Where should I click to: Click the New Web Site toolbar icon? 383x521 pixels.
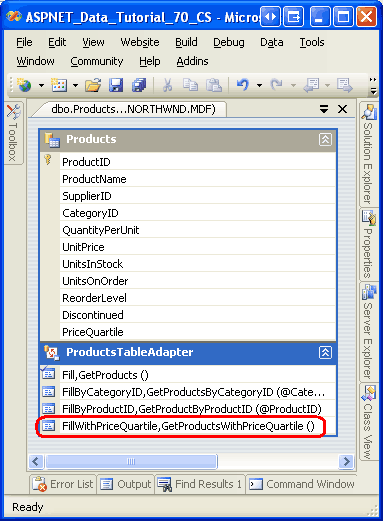click(24, 85)
